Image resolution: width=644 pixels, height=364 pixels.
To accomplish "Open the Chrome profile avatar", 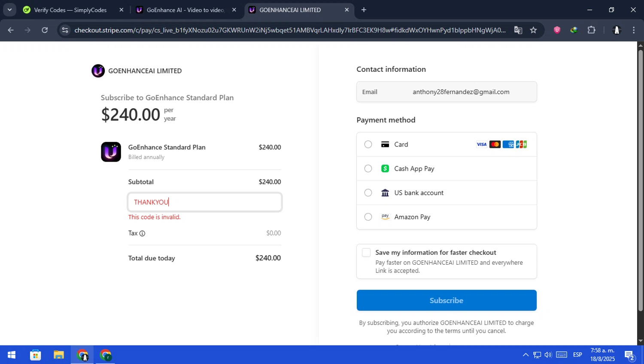I will (617, 30).
